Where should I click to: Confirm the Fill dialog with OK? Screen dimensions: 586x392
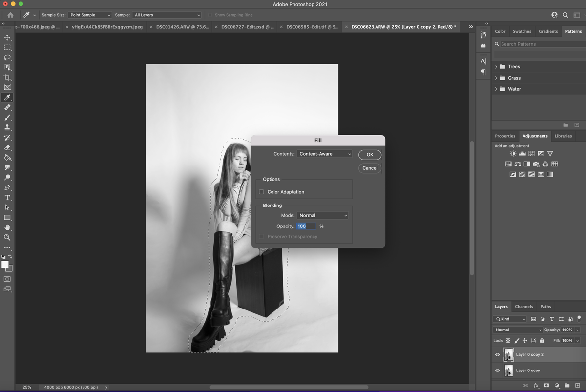click(x=370, y=154)
